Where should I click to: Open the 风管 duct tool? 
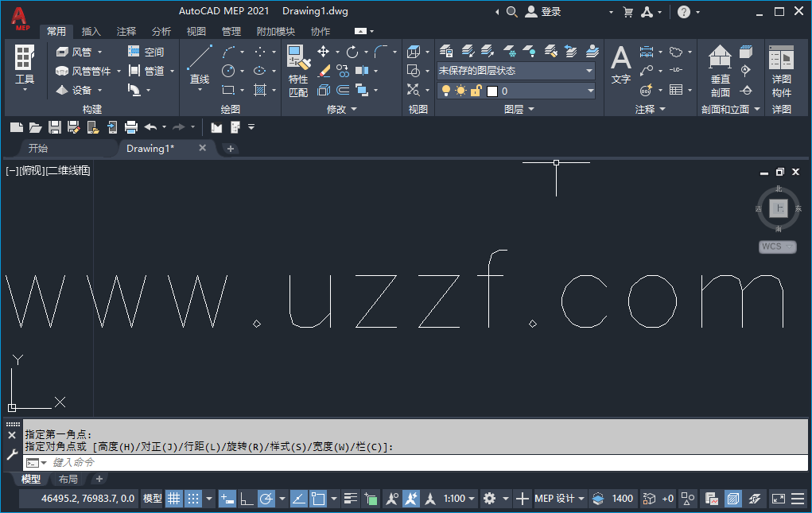tap(80, 51)
